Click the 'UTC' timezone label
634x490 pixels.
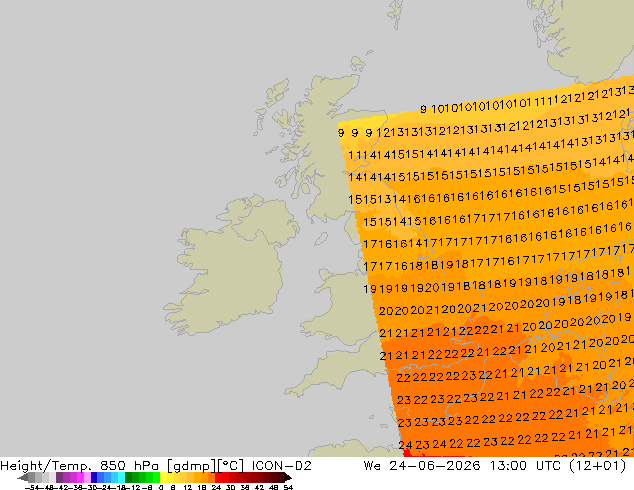click(x=548, y=466)
